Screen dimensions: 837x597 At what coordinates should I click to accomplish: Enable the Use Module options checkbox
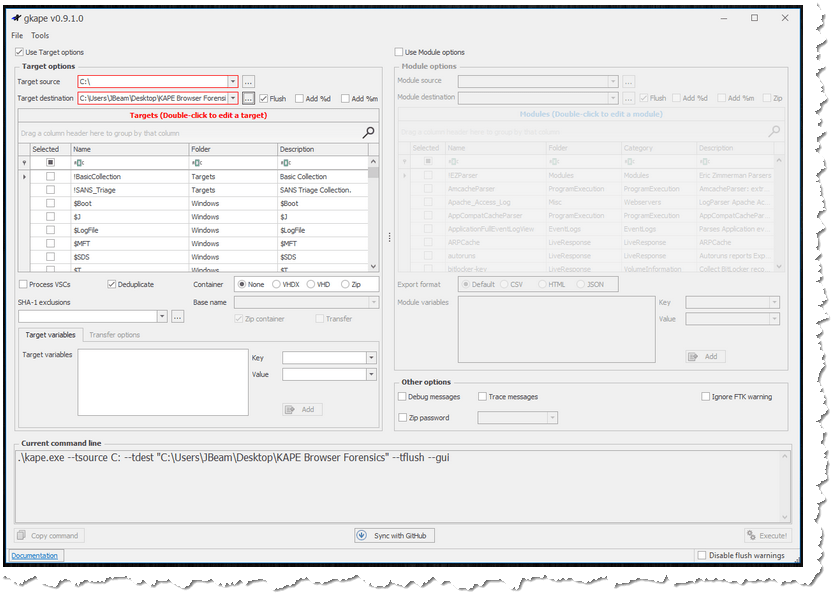(x=399, y=52)
